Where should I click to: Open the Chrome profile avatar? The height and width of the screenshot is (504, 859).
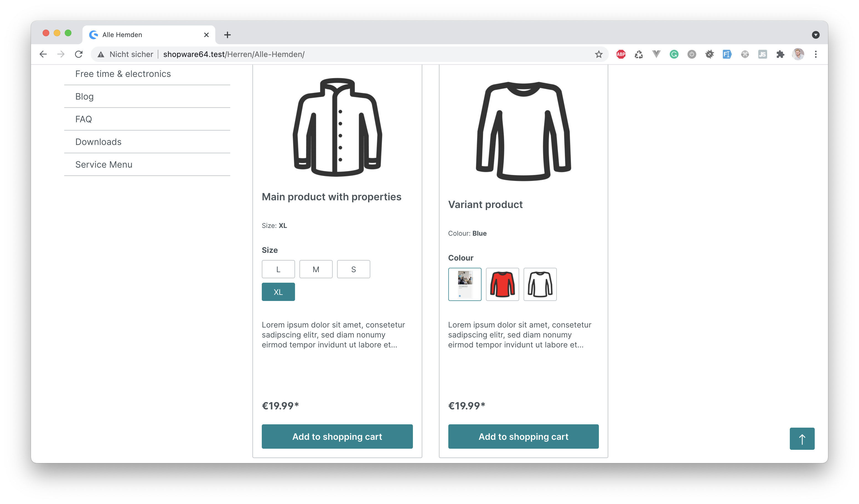[798, 54]
